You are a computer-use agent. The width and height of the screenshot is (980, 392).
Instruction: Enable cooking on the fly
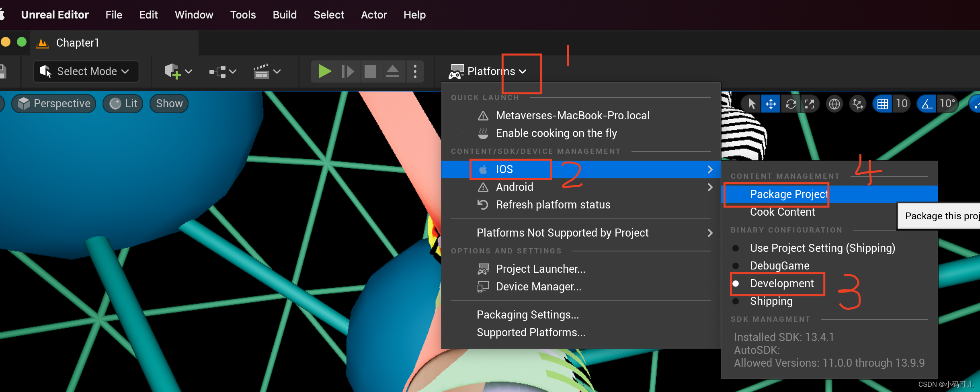pos(581,133)
